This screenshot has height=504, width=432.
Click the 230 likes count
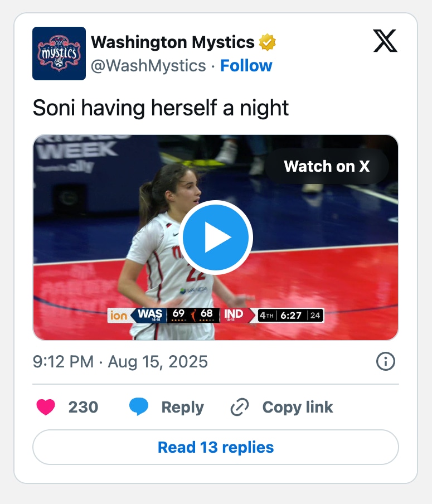pyautogui.click(x=83, y=408)
